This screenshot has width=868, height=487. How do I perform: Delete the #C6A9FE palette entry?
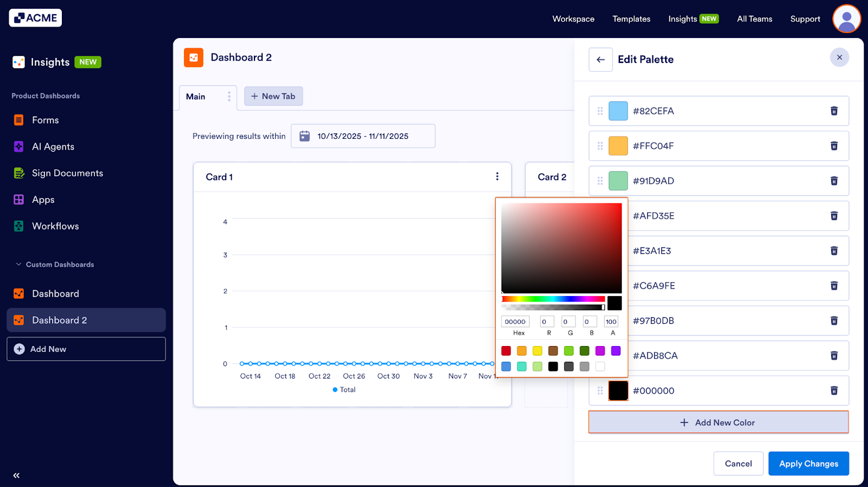(x=834, y=286)
